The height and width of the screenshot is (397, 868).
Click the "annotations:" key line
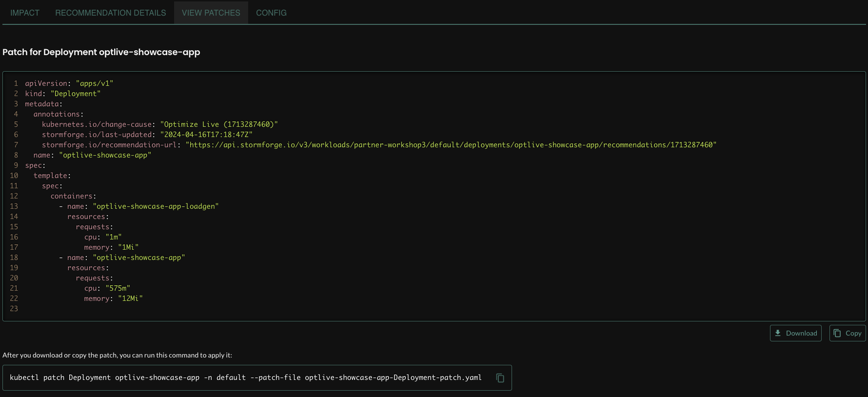(59, 114)
